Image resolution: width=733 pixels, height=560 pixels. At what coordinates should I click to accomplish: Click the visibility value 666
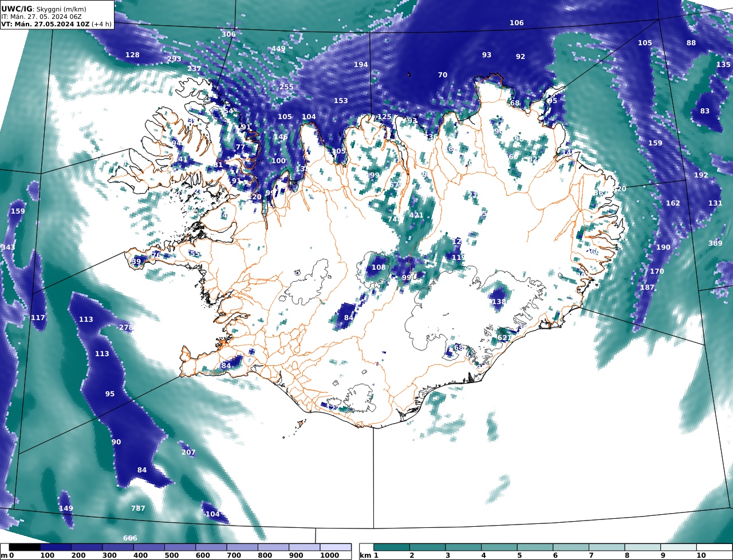click(130, 538)
